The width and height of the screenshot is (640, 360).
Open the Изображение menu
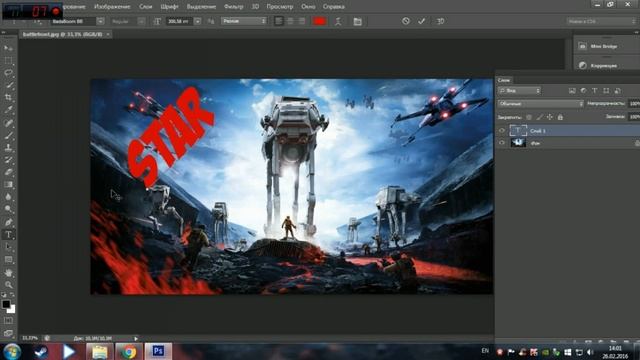tap(112, 7)
